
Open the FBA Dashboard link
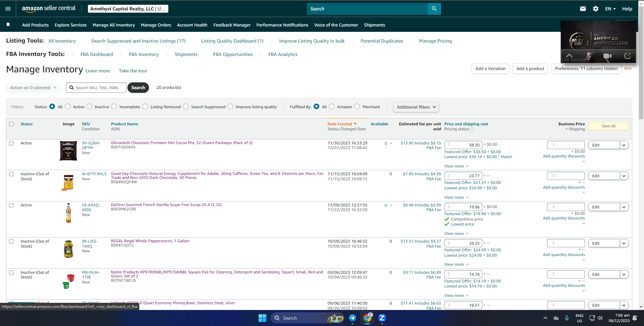click(97, 54)
